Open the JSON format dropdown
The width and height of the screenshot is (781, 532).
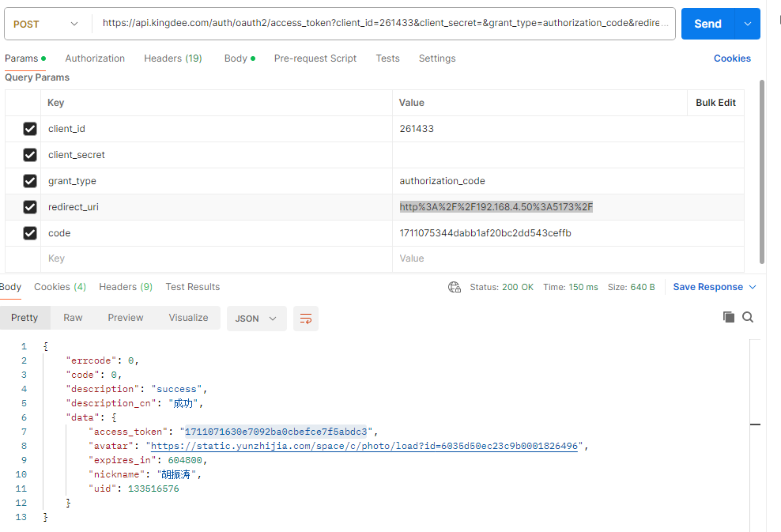(256, 319)
